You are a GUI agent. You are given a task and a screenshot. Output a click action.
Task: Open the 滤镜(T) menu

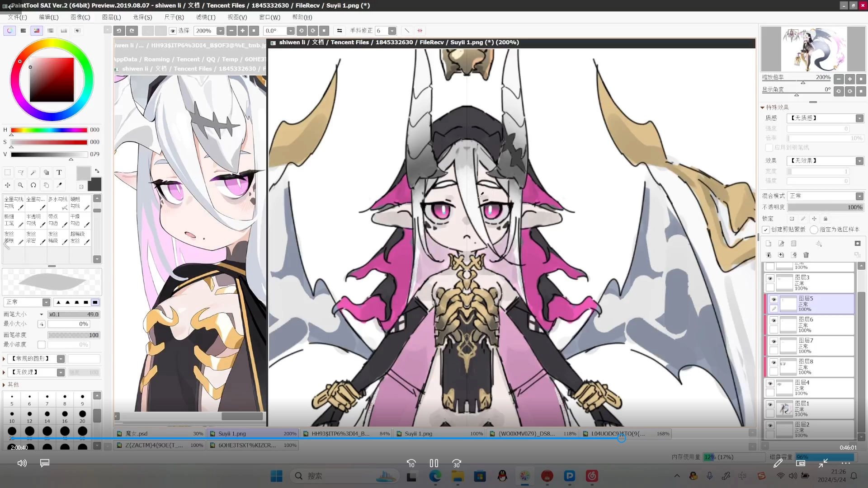tap(206, 17)
